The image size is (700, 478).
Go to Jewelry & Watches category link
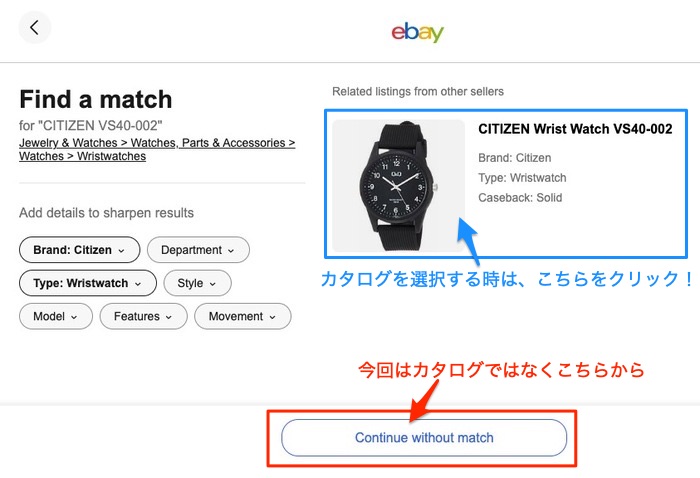(x=76, y=143)
